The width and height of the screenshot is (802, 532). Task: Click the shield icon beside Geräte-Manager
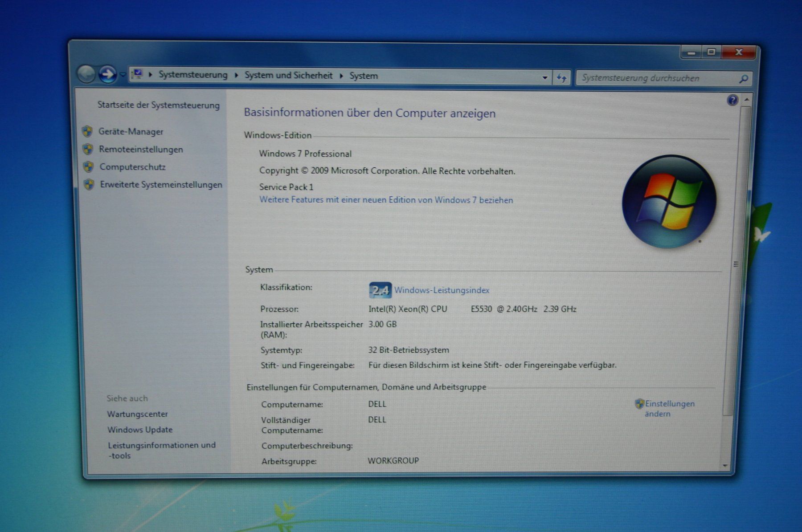[87, 131]
